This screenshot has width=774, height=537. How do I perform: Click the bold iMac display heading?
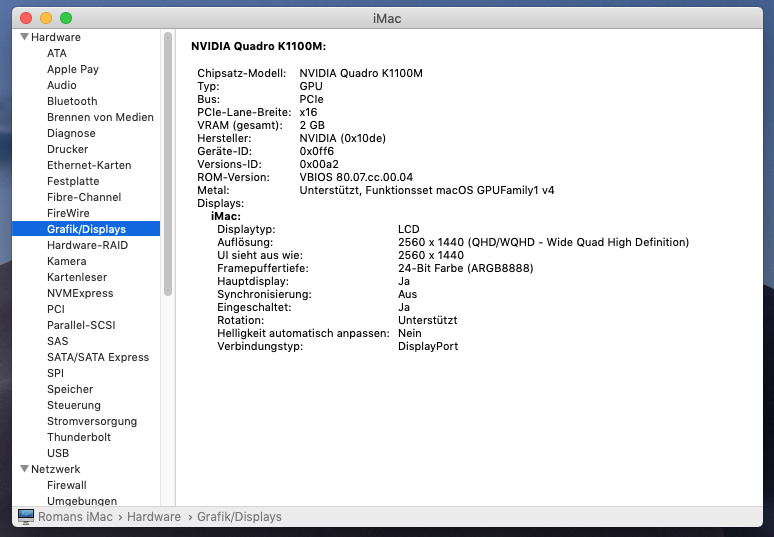tap(226, 216)
